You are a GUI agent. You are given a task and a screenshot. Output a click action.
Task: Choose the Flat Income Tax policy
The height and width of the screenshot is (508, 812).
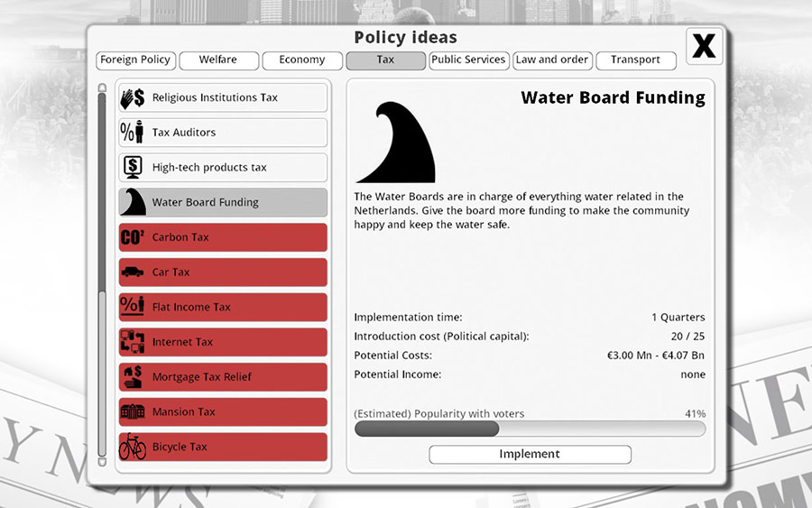click(x=223, y=307)
